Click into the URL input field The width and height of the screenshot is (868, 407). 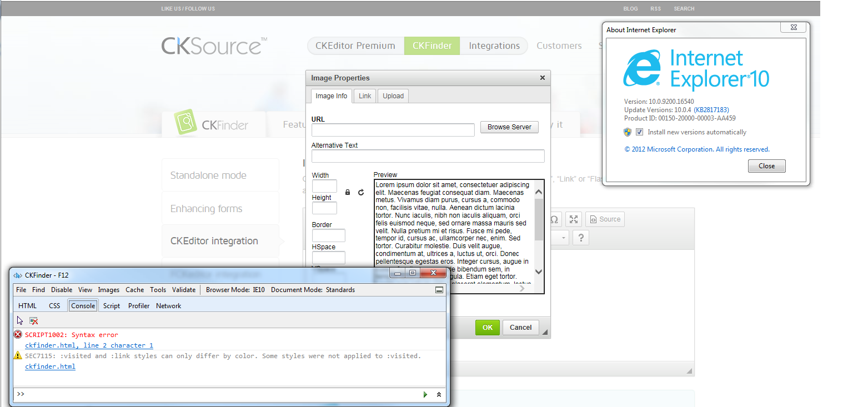click(393, 130)
